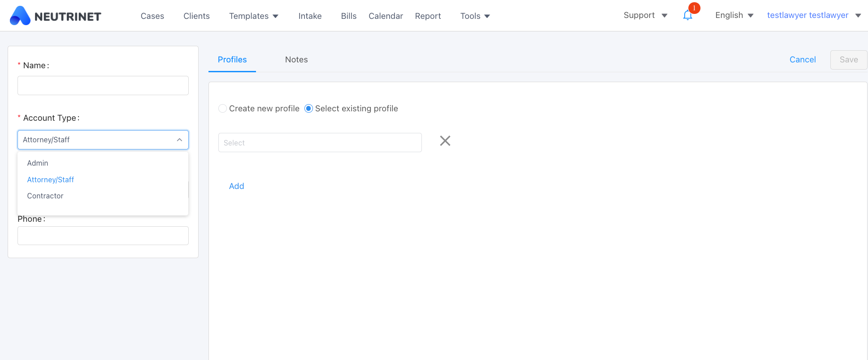Viewport: 868px width, 360px height.
Task: Click the Cancel link
Action: 803,60
